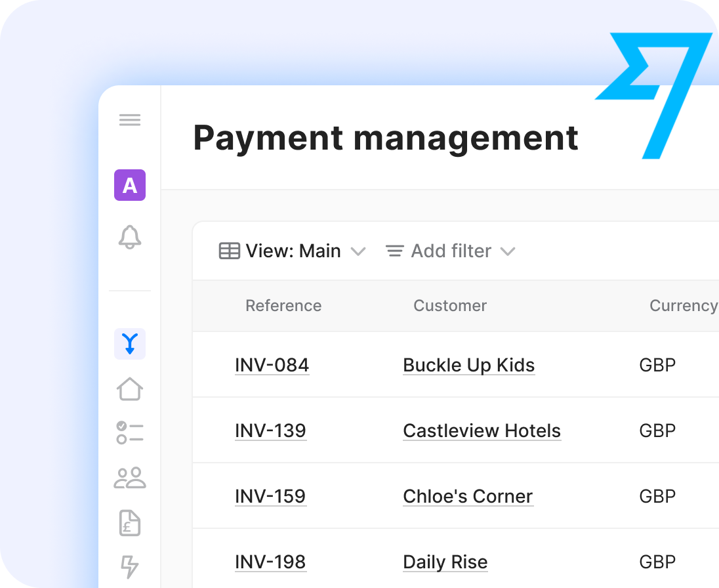
Task: Click GBP in the INV-139 row
Action: [657, 430]
